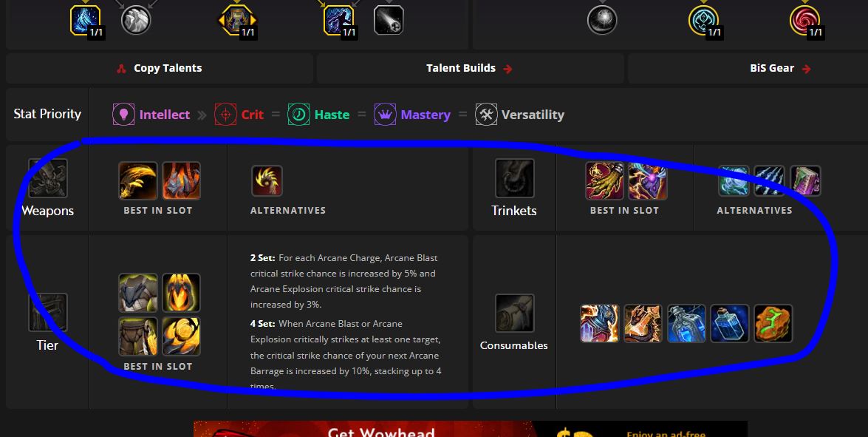Select the purple orb trinket best in slot

[648, 180]
